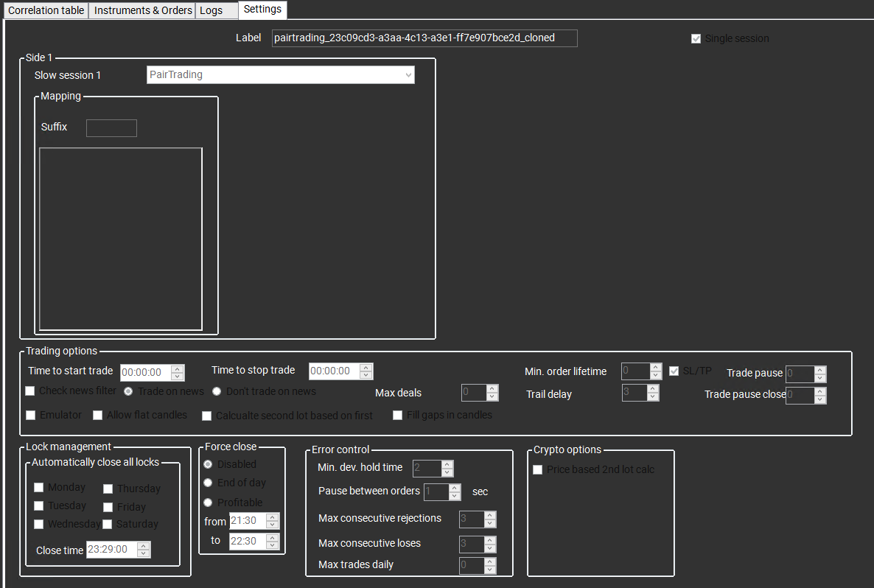This screenshot has height=588, width=874.
Task: Open the Instruments & Orders tab
Action: (143, 10)
